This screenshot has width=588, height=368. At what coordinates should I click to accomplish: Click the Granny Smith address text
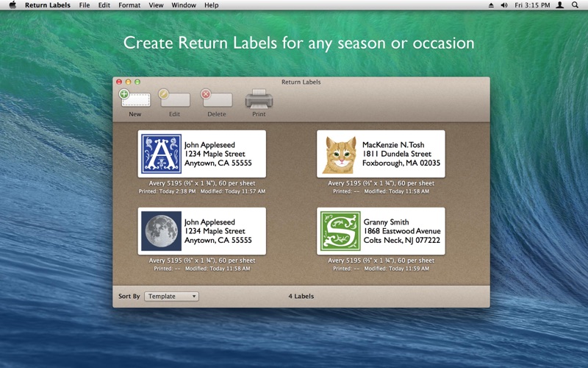click(x=402, y=231)
